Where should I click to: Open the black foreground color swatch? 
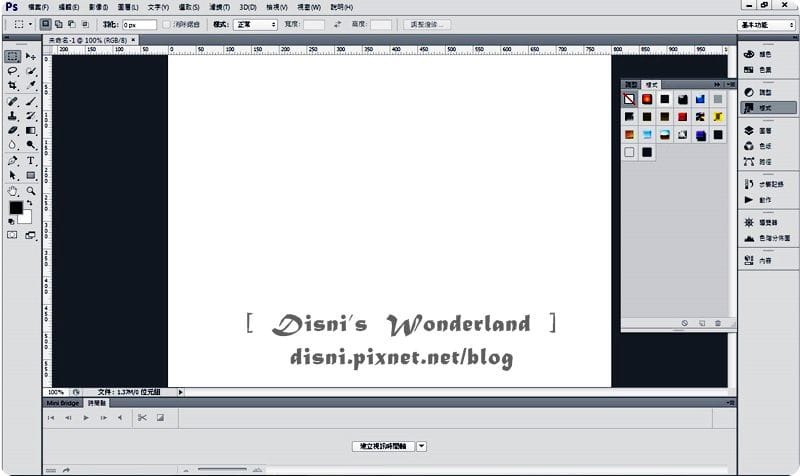tap(16, 208)
